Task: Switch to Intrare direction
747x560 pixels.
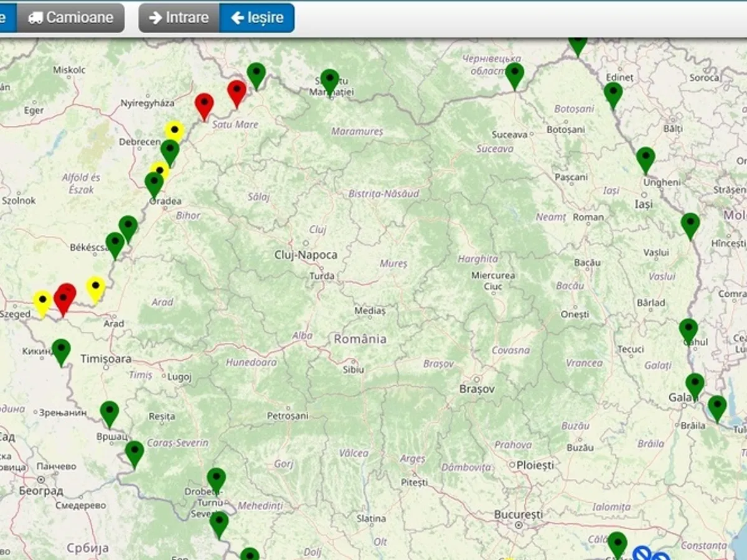Action: click(179, 17)
